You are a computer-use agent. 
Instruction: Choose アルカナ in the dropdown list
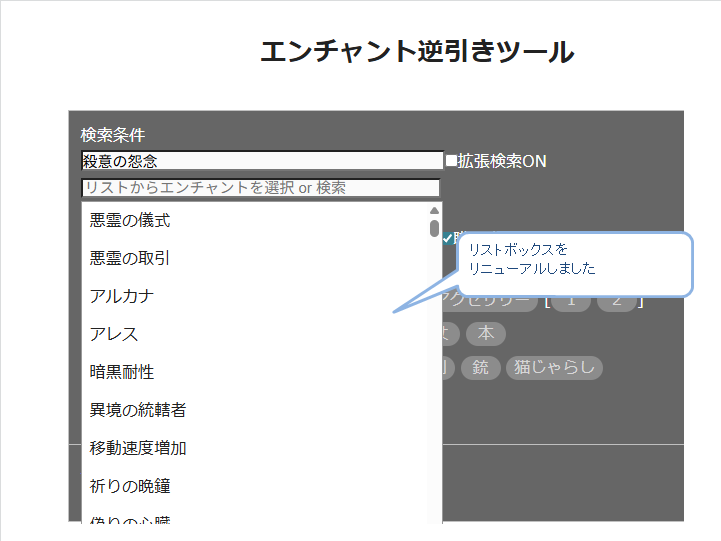[x=122, y=296]
